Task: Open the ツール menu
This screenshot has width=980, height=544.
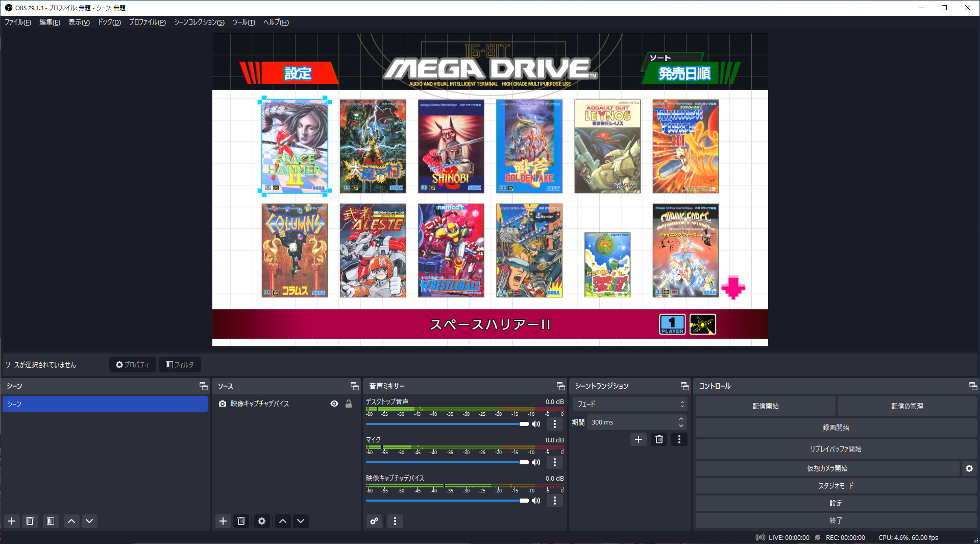Action: [x=243, y=22]
